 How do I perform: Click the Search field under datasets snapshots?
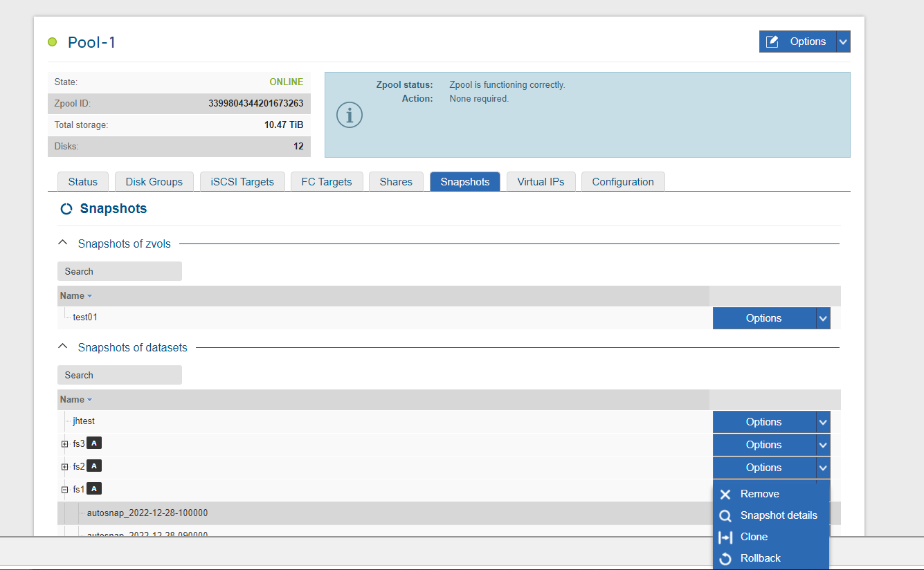[120, 375]
